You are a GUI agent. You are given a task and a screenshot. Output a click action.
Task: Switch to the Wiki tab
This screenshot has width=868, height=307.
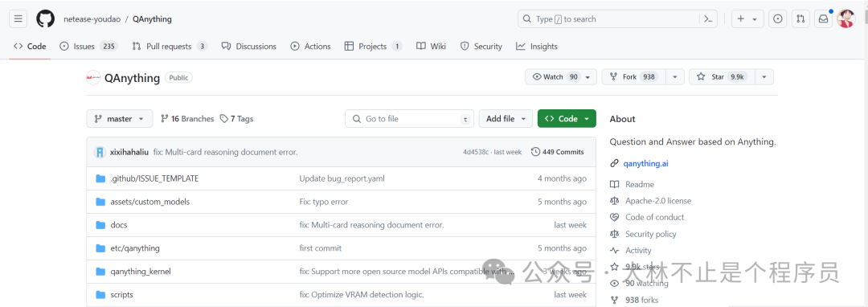(431, 47)
